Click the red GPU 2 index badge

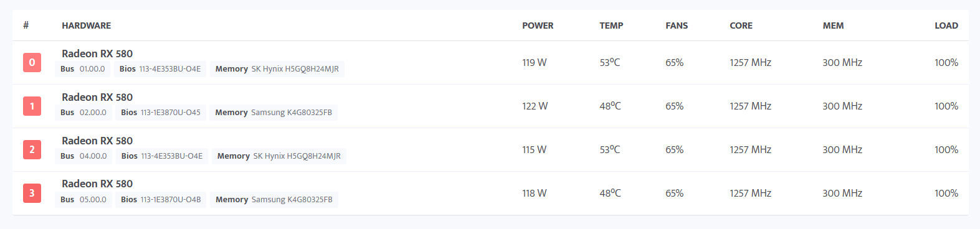click(x=32, y=149)
